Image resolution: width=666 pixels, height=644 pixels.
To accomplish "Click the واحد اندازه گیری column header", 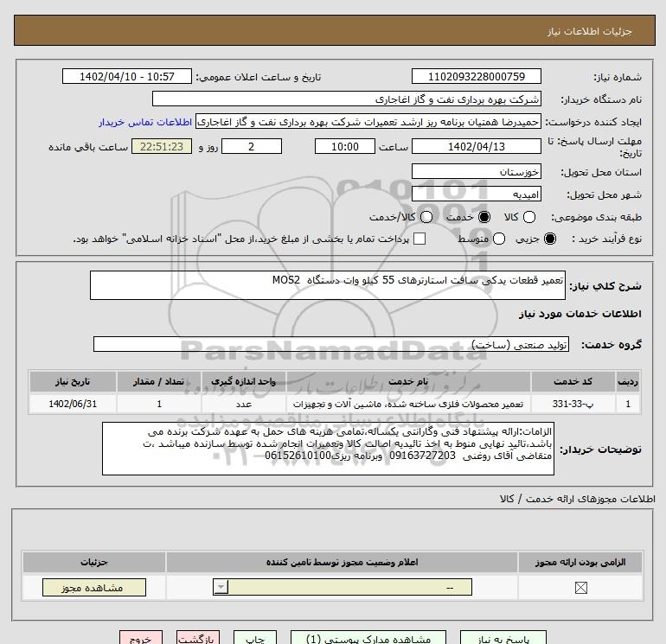I will [x=244, y=381].
